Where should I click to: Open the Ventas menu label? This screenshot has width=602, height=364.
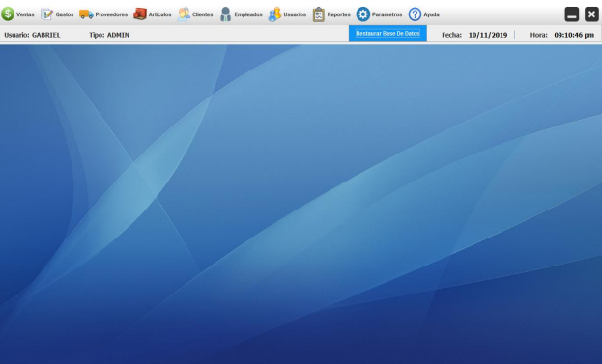[25, 14]
